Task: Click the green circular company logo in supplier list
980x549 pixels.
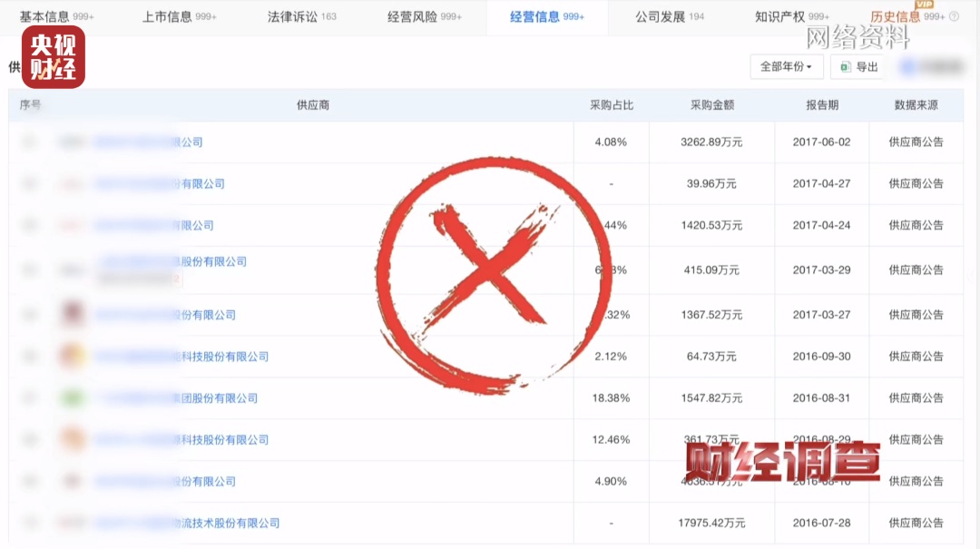Action: 72,397
